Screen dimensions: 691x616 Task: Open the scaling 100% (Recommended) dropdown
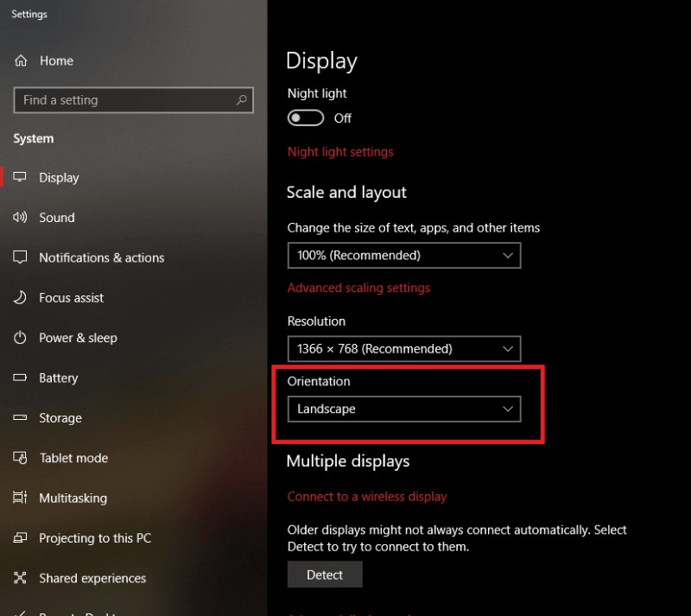tap(404, 256)
